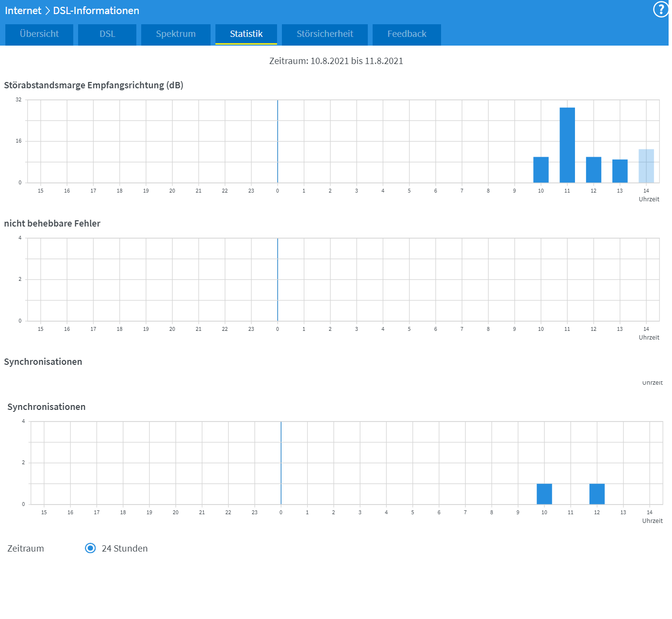Click the 10 o'clock bar in Störabstandsmarge chart
This screenshot has width=672, height=619.
pyautogui.click(x=541, y=170)
